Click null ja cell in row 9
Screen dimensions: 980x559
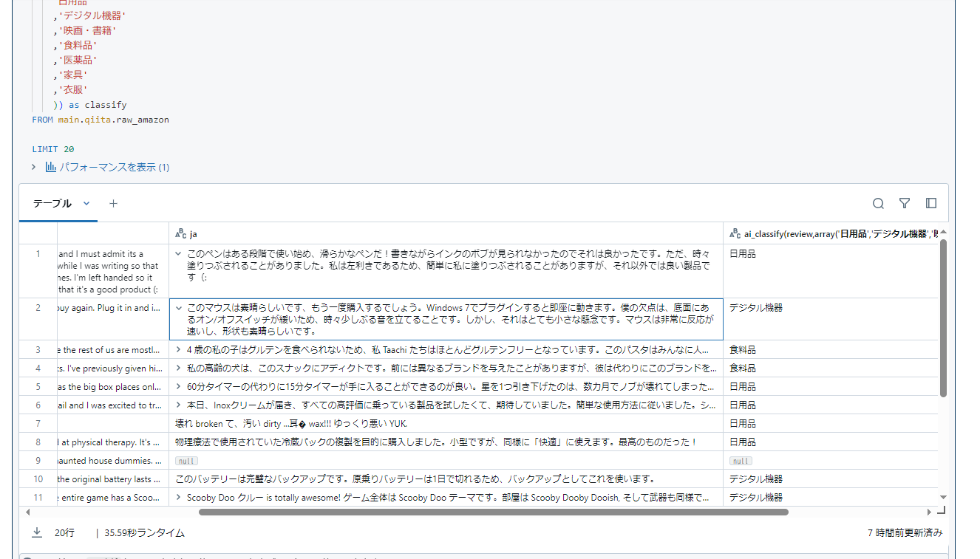tap(446, 460)
